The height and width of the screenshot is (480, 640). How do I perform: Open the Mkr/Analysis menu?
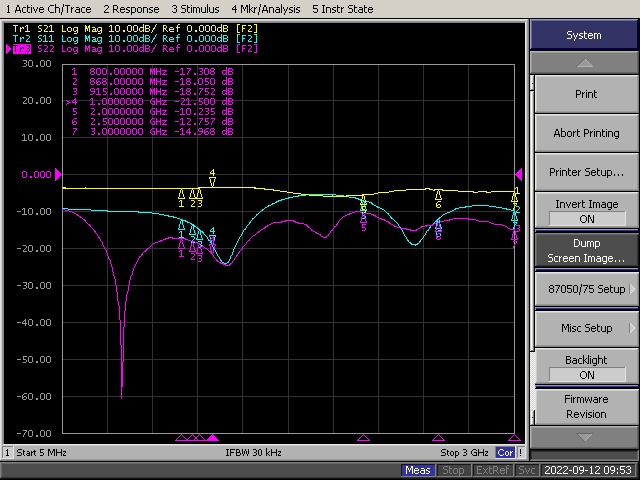point(265,9)
